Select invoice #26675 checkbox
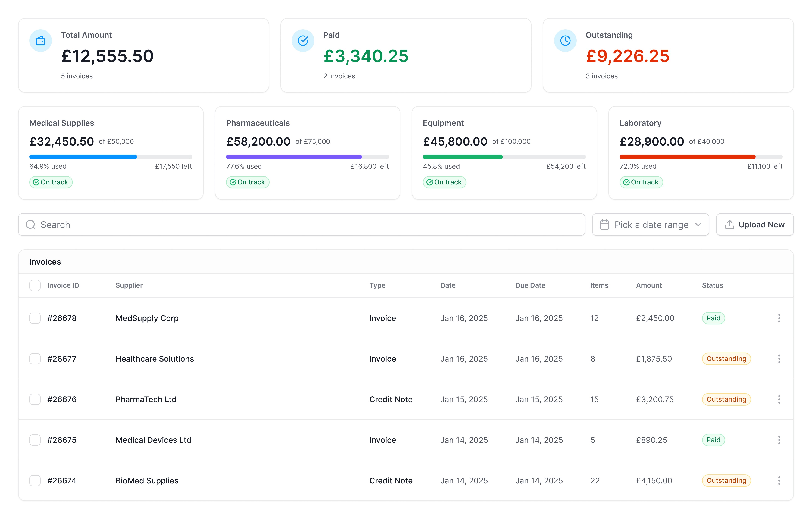This screenshot has width=812, height=528. [35, 440]
